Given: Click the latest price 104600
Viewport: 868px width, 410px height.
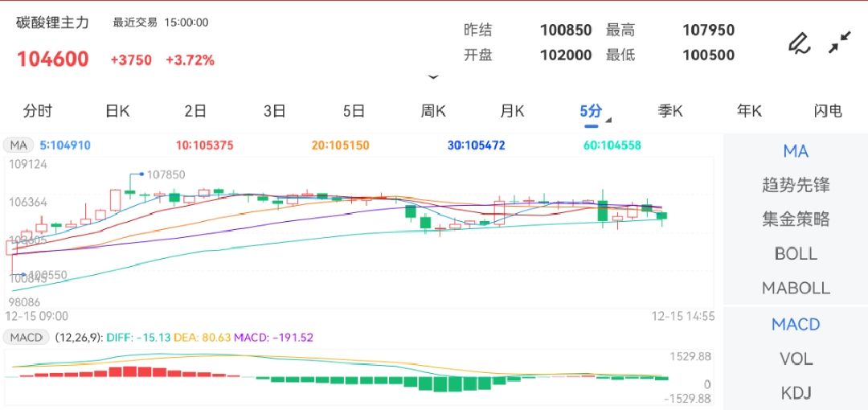Looking at the screenshot, I should 52,59.
